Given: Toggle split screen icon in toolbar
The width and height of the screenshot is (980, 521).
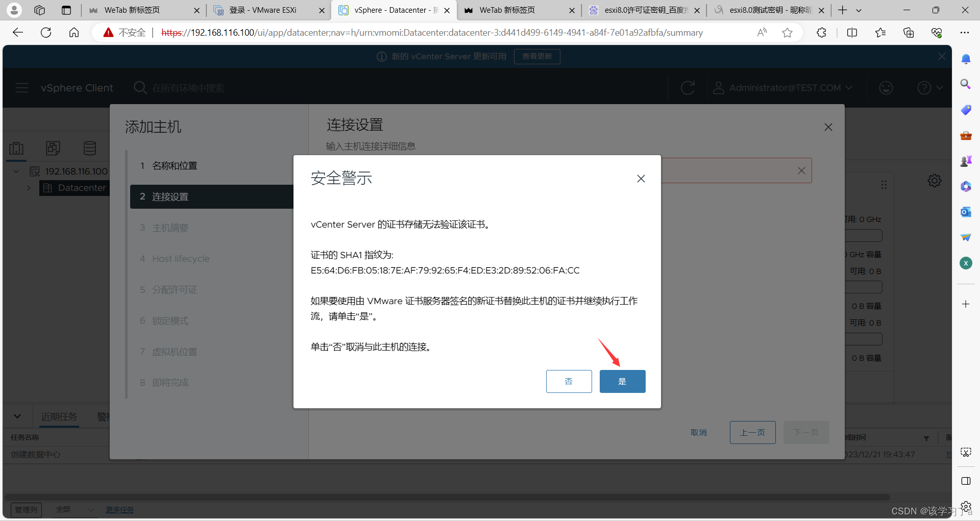Looking at the screenshot, I should [x=852, y=33].
